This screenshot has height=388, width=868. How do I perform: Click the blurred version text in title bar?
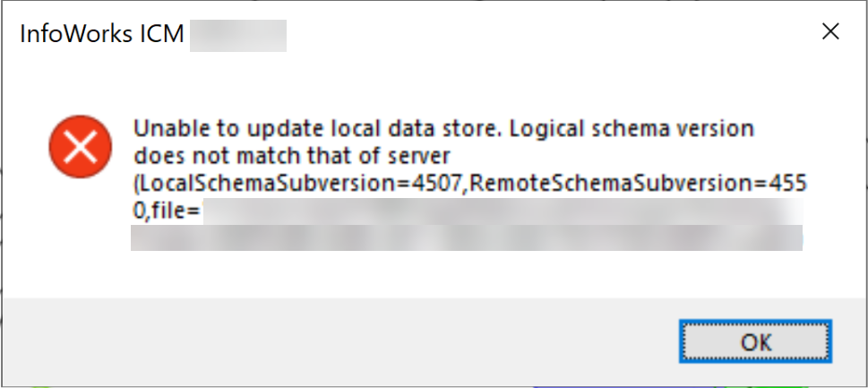pos(237,36)
